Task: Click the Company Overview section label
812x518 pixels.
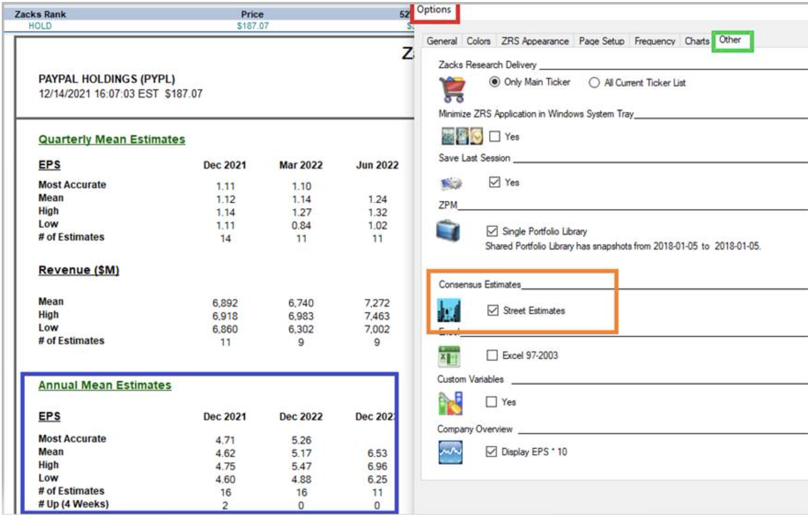Action: pyautogui.click(x=475, y=429)
